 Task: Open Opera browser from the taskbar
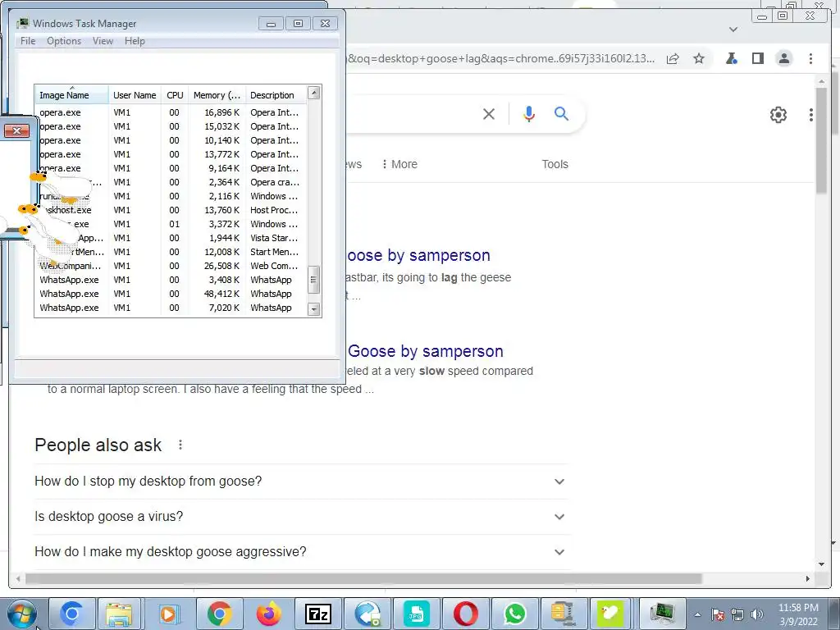466,614
